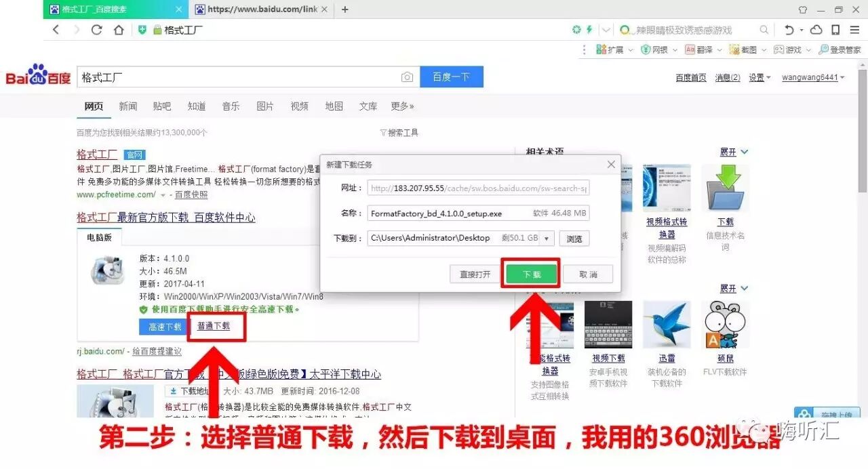Select the 图片 search tab

click(x=265, y=106)
